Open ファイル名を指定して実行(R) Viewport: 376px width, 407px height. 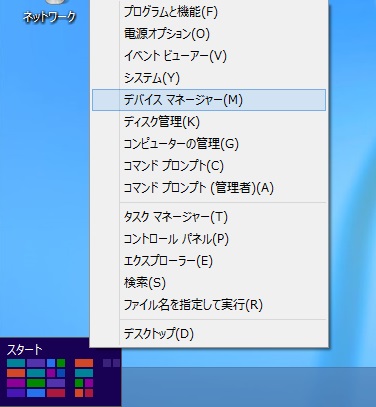pos(209,305)
